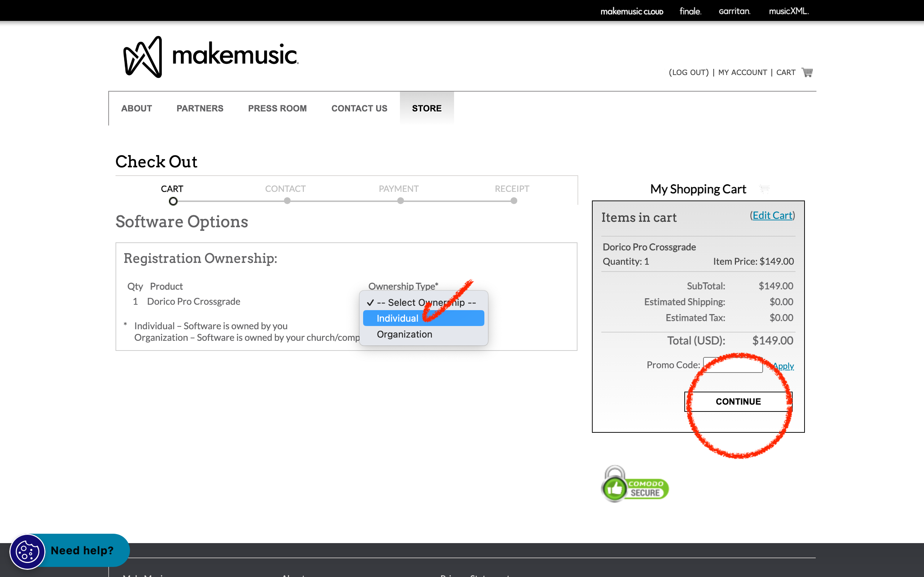
Task: Open the finale brand logo link
Action: [x=690, y=11]
